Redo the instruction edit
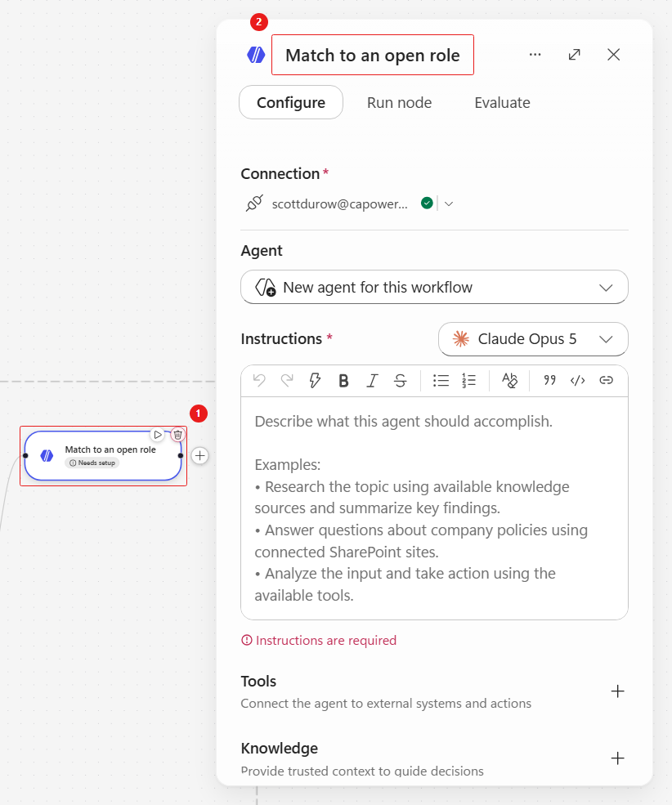 pyautogui.click(x=287, y=380)
